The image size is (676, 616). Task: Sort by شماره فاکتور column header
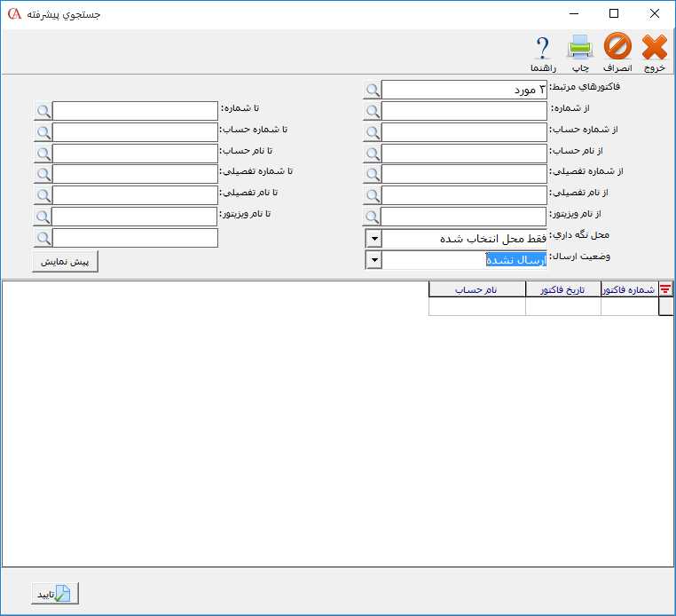tap(630, 289)
